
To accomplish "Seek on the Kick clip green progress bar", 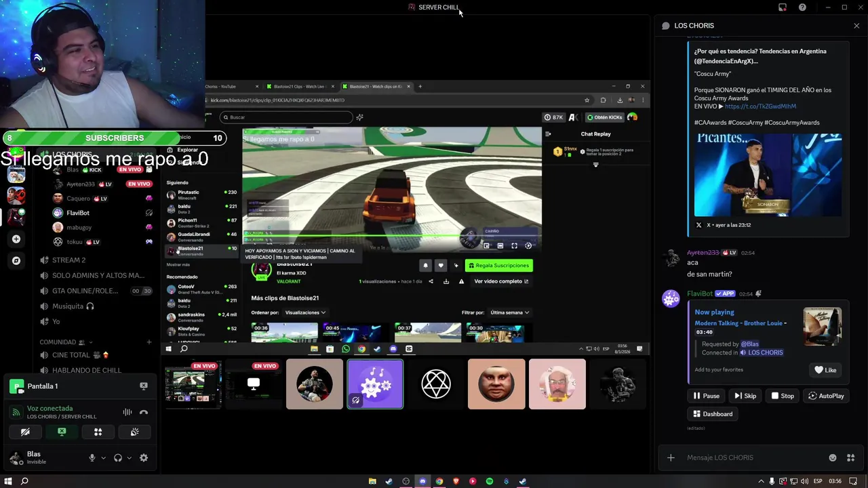I will click(x=392, y=237).
